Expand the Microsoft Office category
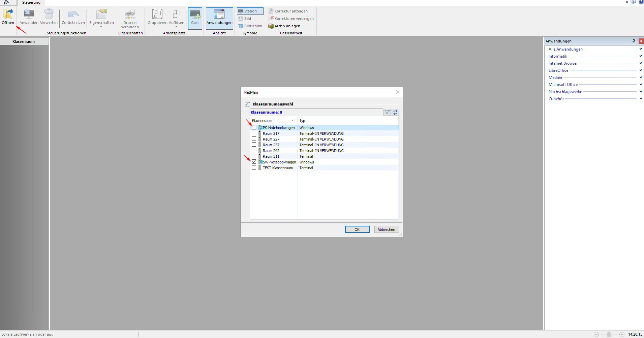This screenshot has height=338, width=644. coord(641,85)
